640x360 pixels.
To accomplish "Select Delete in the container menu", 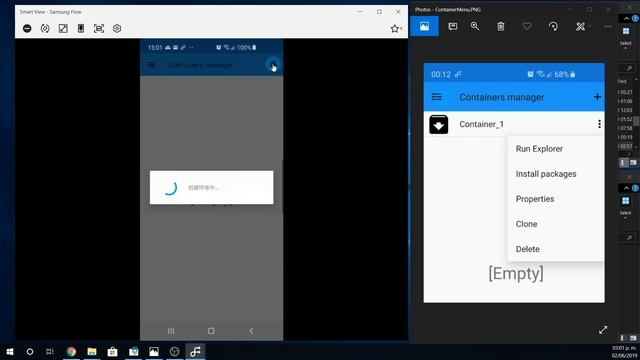I will point(527,249).
